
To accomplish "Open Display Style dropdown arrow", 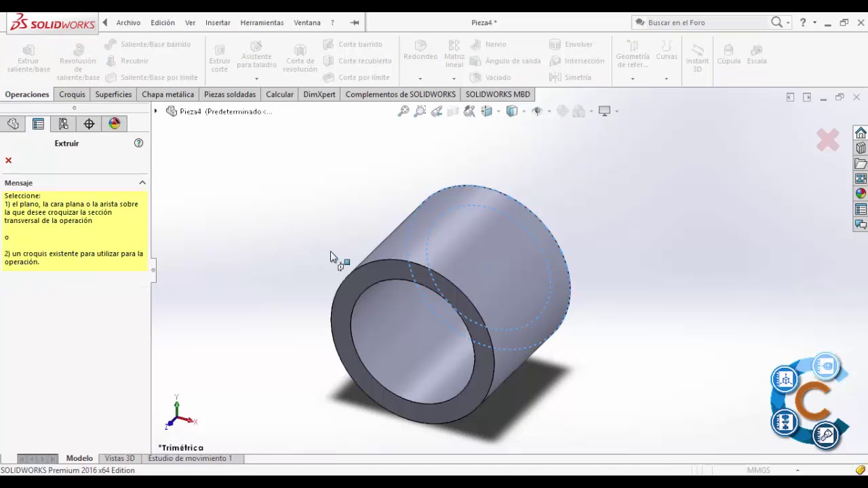I will point(524,111).
